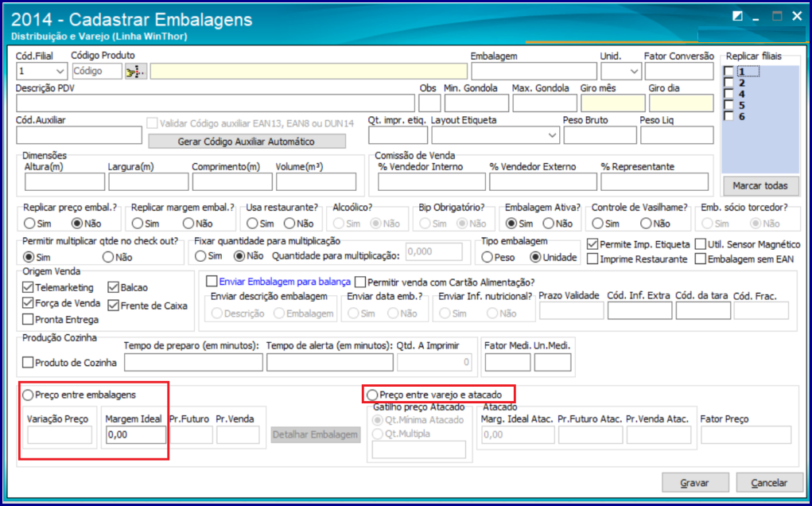This screenshot has height=506, width=812.
Task: Click the Max. Gondola field
Action: (x=545, y=103)
